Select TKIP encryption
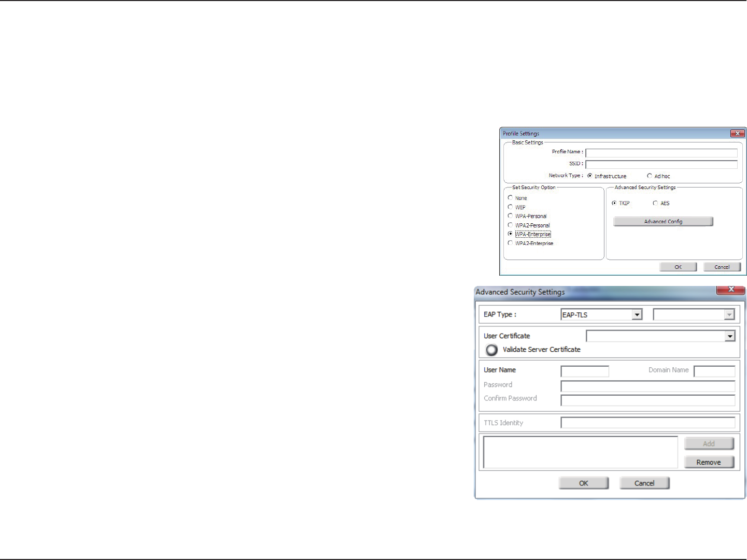The height and width of the screenshot is (560, 747). [x=614, y=203]
